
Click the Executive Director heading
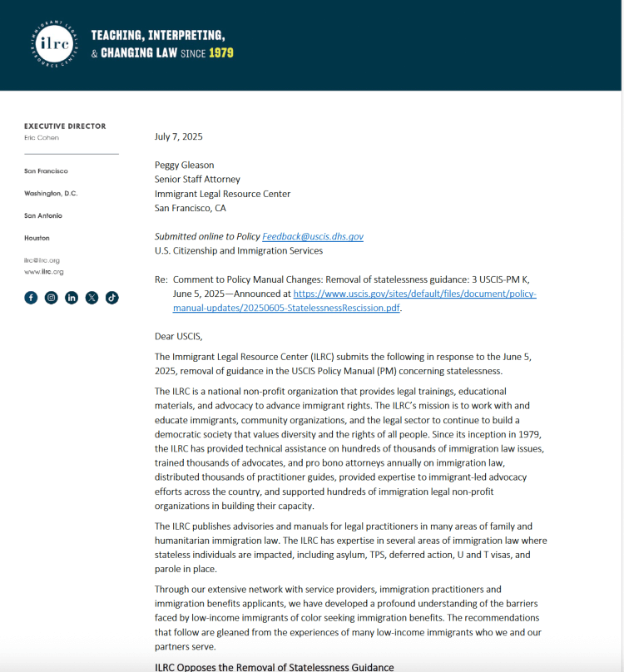[x=65, y=126]
